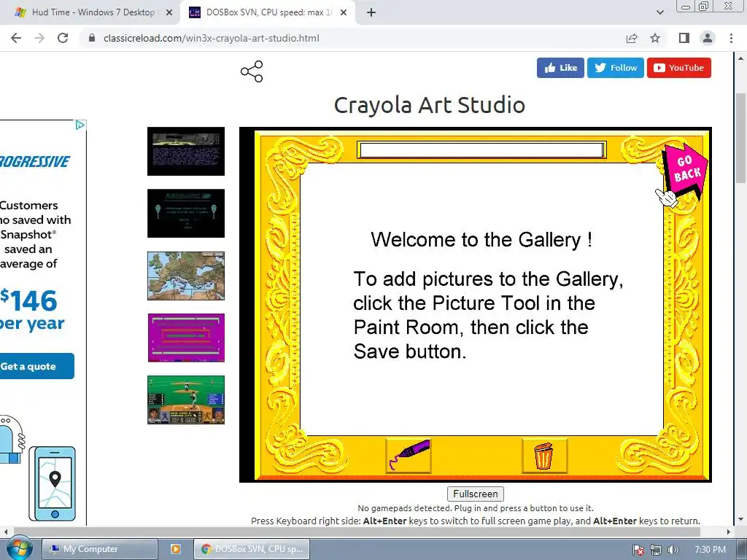Image resolution: width=747 pixels, height=560 pixels.
Task: Click the vertical scrollbar thumb
Action: tap(740, 138)
